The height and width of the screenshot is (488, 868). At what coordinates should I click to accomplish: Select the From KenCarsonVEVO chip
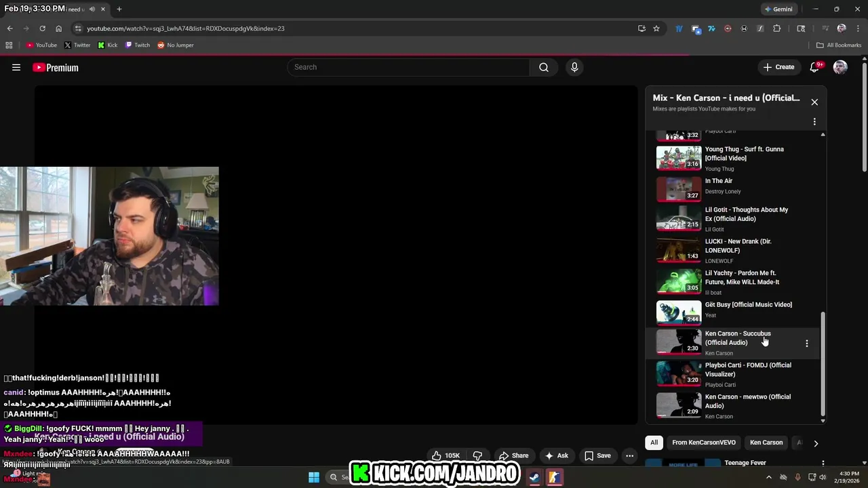pyautogui.click(x=704, y=443)
